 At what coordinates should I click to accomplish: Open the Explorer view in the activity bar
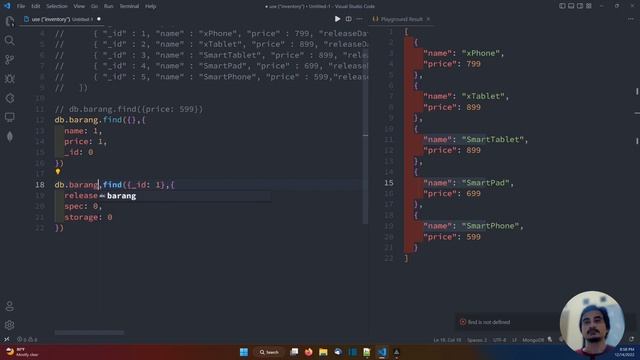pyautogui.click(x=10, y=21)
